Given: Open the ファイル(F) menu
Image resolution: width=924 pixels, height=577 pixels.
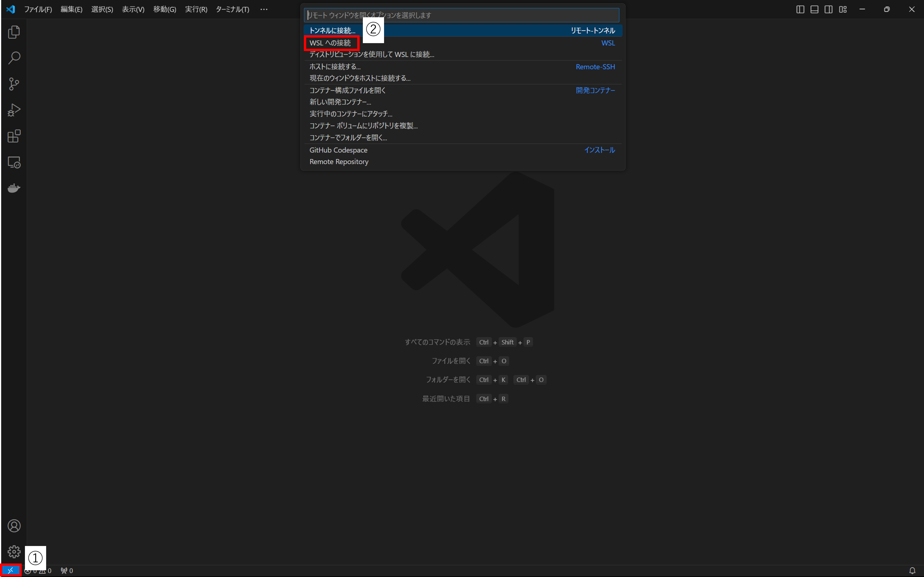Looking at the screenshot, I should (38, 9).
